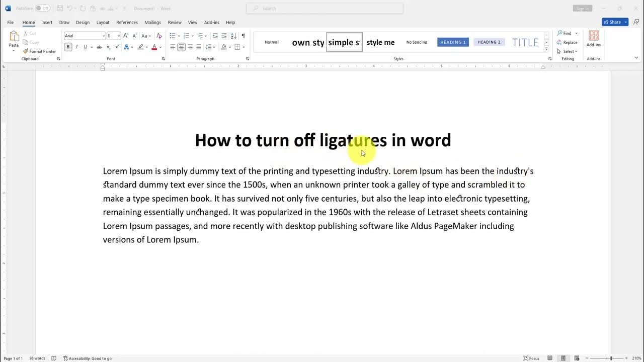Click Decrease Indent icon
The height and width of the screenshot is (362, 644).
pyautogui.click(x=215, y=36)
